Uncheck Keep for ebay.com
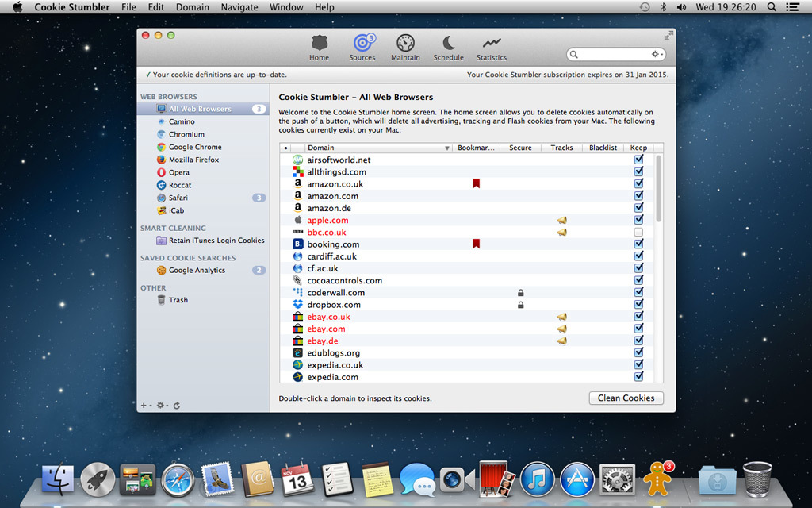The width and height of the screenshot is (812, 508). (x=638, y=328)
